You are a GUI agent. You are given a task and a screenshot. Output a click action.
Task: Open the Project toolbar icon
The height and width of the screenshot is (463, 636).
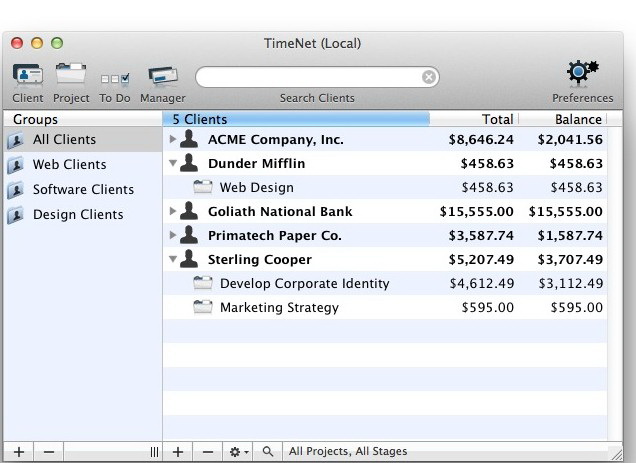71,73
